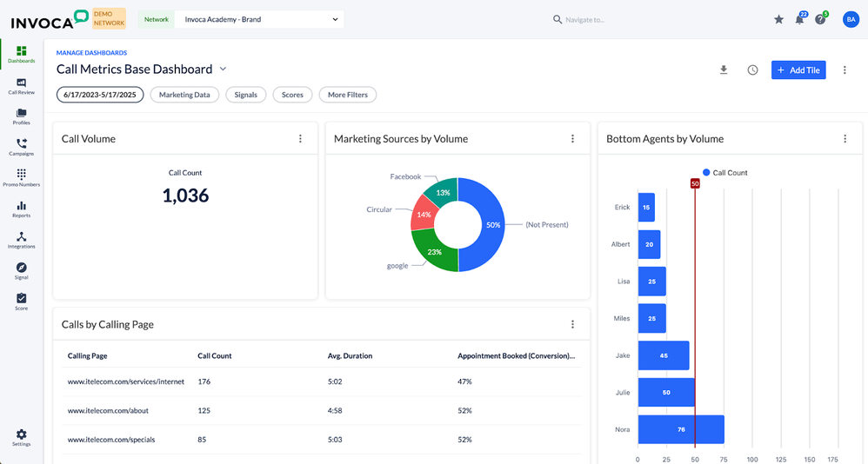Screen dimensions: 868x464
Task: Click the search magnifier icon
Action: coord(558,19)
